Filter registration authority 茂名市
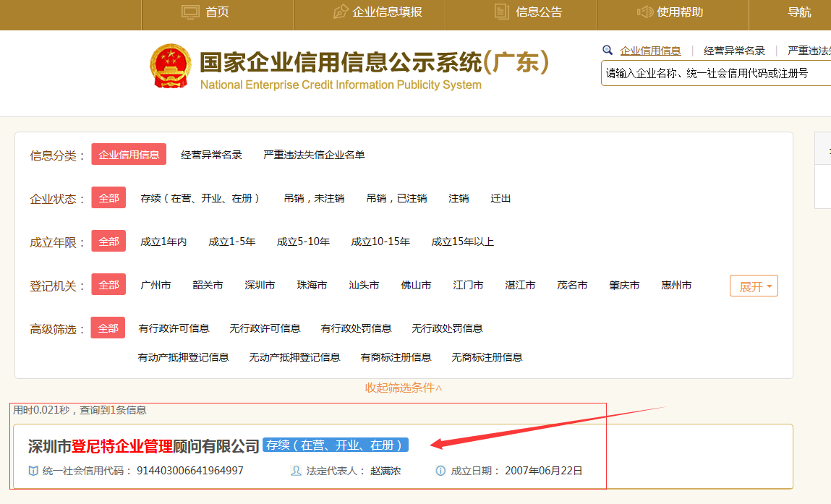 pos(572,285)
